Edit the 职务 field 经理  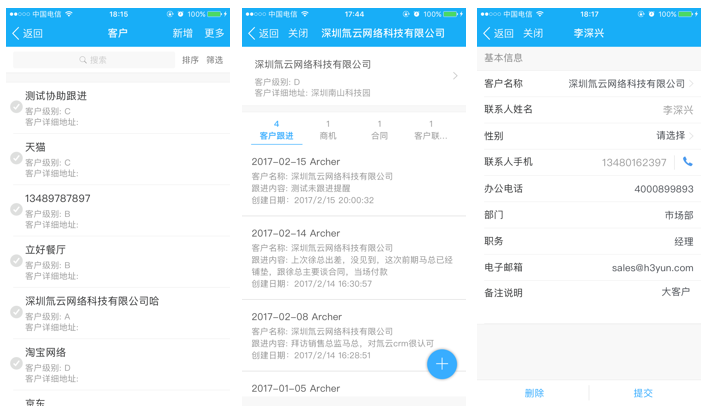point(589,241)
